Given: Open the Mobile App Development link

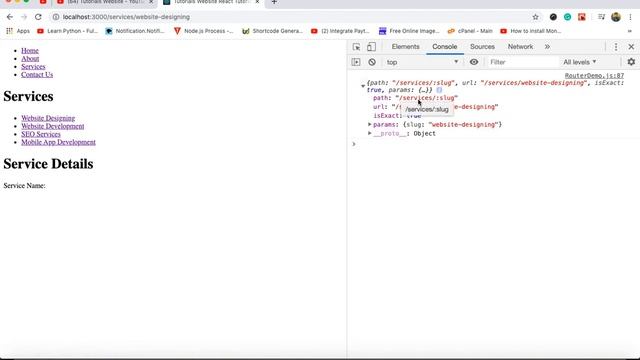Looking at the screenshot, I should 58,142.
